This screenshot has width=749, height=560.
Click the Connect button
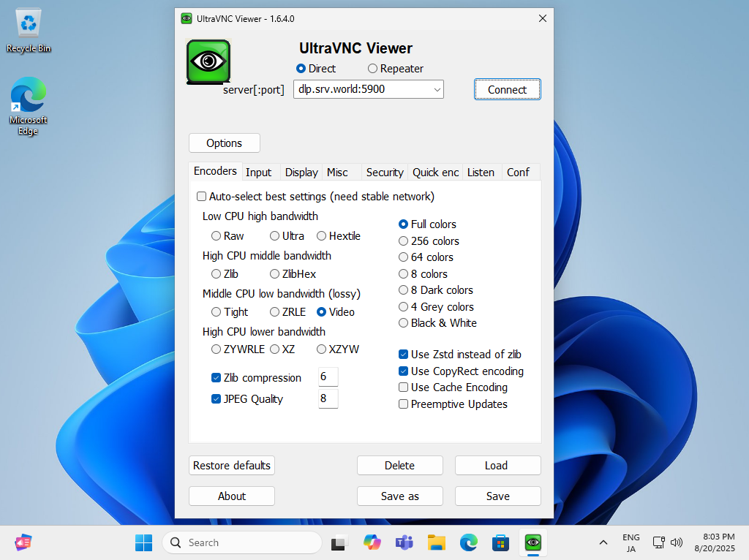coord(508,89)
